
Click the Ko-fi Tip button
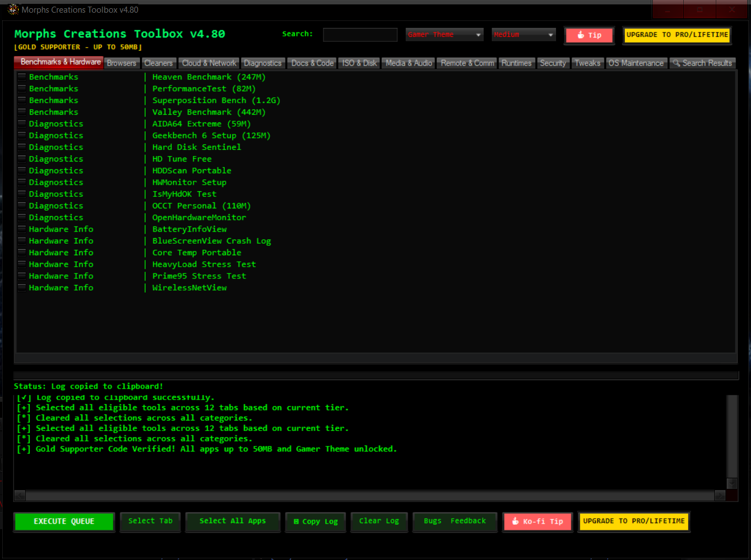click(x=538, y=521)
